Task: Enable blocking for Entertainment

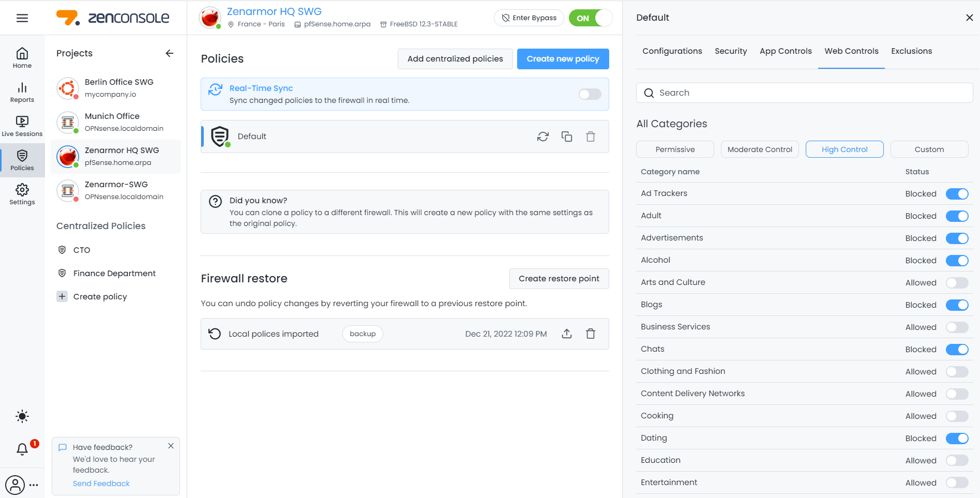Action: click(957, 483)
